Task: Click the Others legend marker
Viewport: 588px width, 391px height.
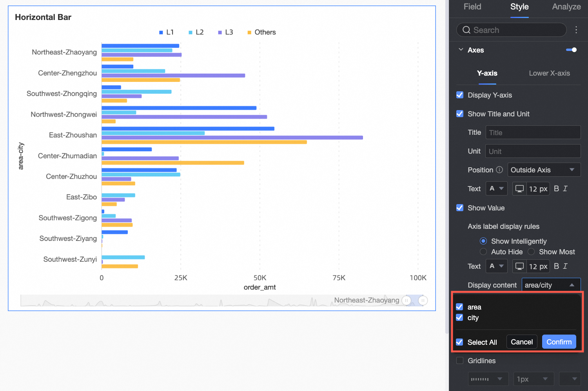Action: click(249, 33)
